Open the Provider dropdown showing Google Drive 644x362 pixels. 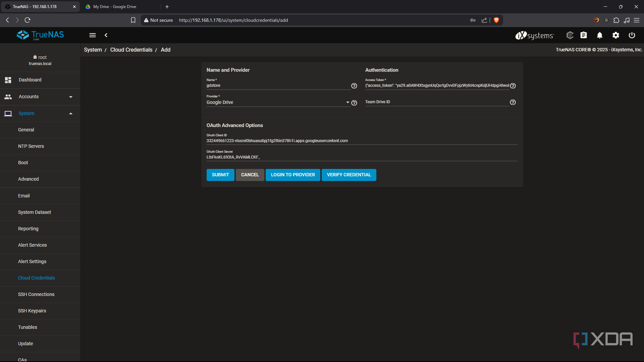pyautogui.click(x=278, y=102)
